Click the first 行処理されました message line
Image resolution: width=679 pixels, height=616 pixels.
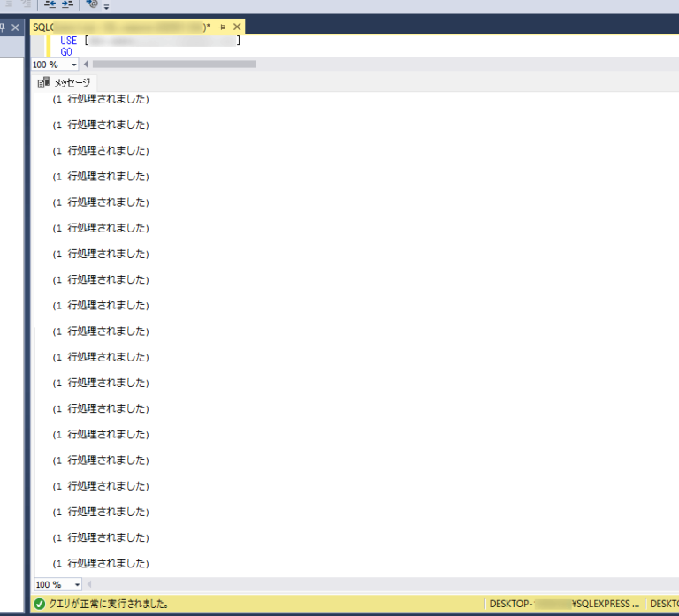tap(101, 99)
